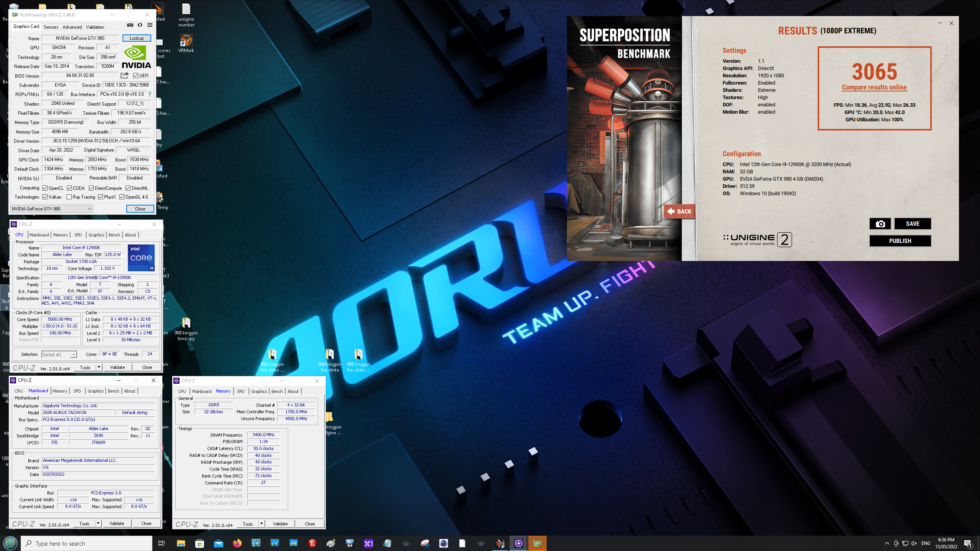Click the BACK button in Superposition
Viewport: 980px width, 551px height.
679,211
